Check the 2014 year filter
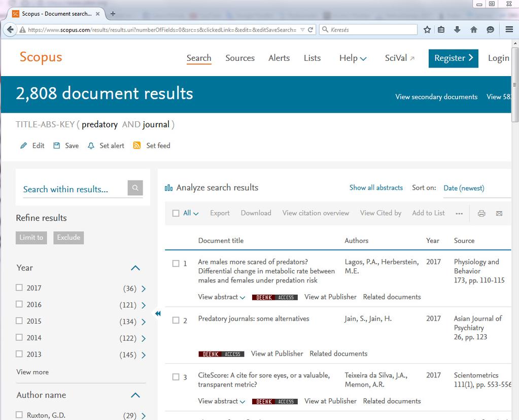The width and height of the screenshot is (519, 420). coord(19,337)
